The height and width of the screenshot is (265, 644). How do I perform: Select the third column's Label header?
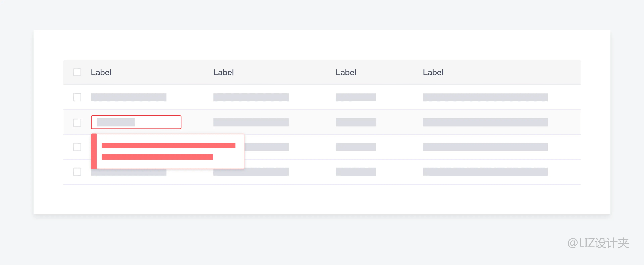[346, 72]
